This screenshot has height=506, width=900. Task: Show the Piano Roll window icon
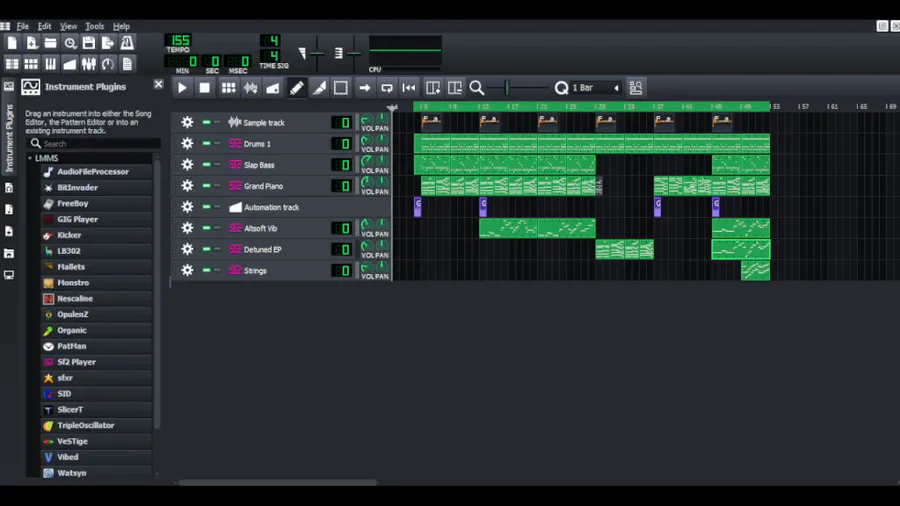51,64
